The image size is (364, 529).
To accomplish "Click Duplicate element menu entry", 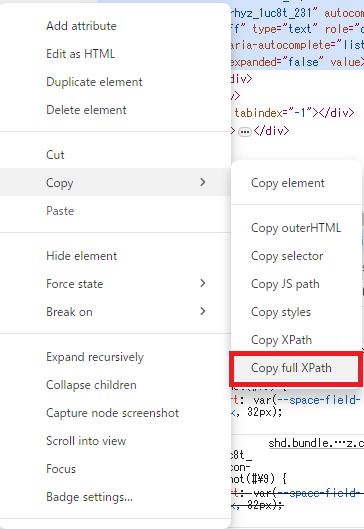I will point(94,82).
